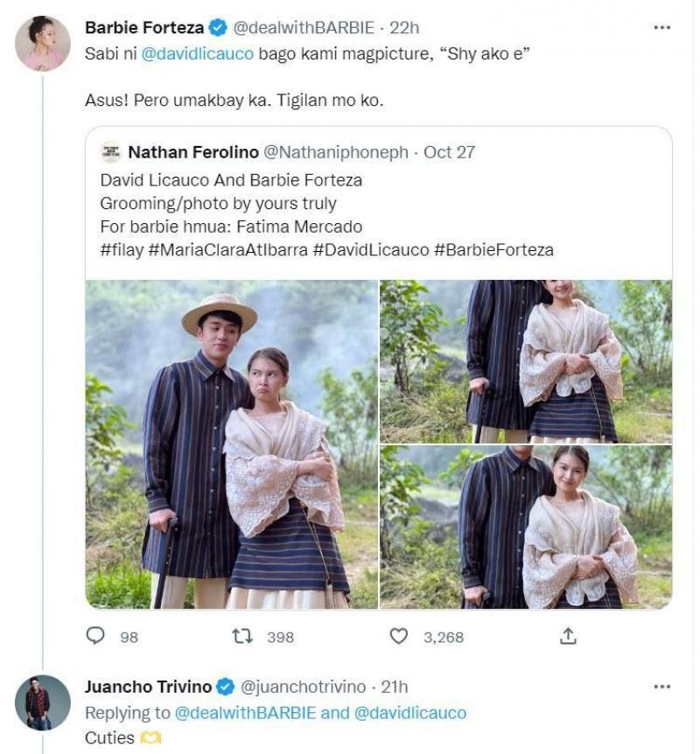700x754 pixels.
Task: Open Juancho Trivino profile avatar
Action: point(43,702)
